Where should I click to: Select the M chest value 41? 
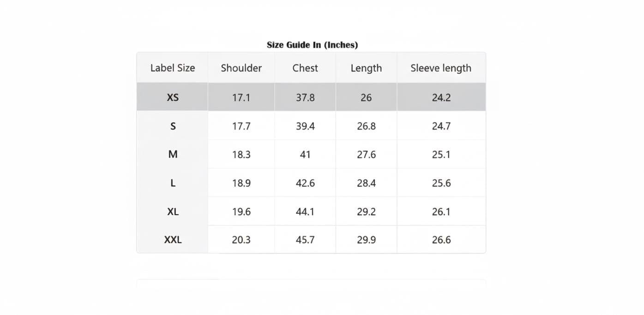pos(305,155)
